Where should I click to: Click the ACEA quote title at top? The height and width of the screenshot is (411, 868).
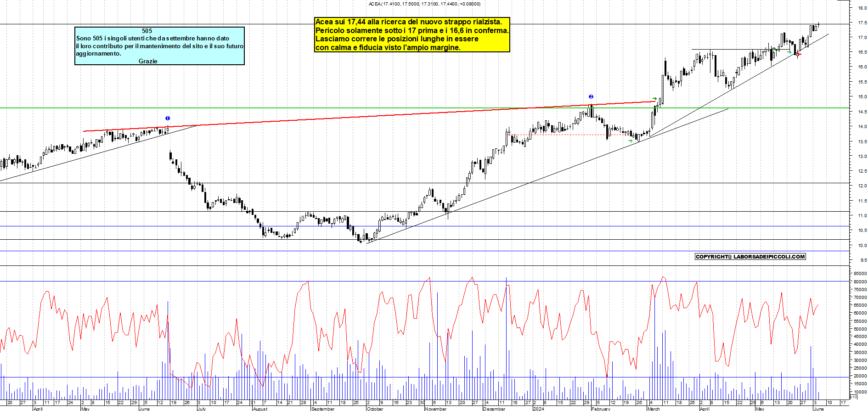tap(424, 4)
